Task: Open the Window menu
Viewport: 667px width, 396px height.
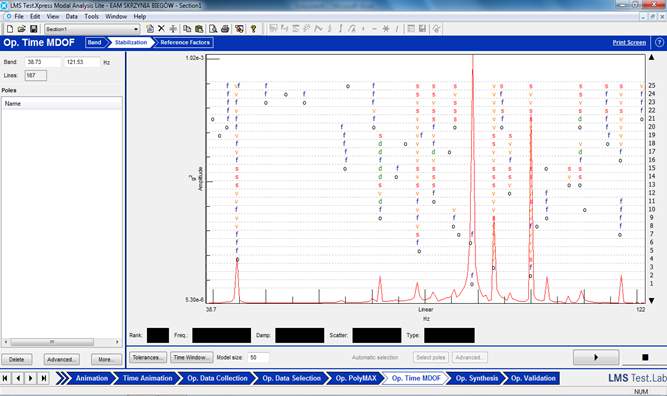Action: pyautogui.click(x=116, y=16)
